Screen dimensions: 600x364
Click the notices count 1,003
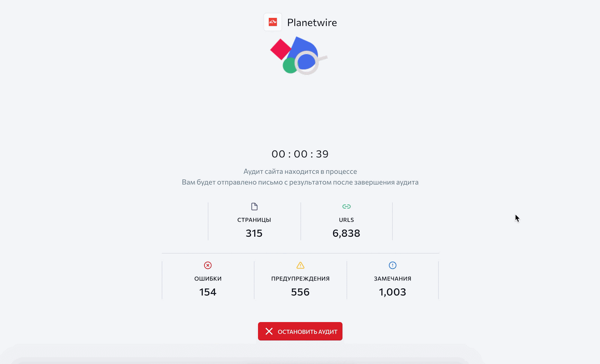click(393, 292)
